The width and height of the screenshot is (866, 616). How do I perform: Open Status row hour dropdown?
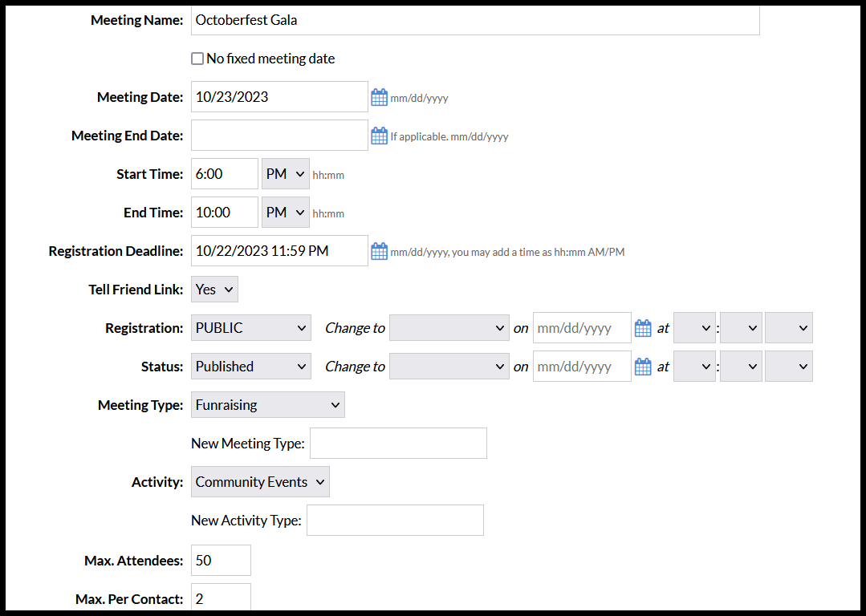695,367
